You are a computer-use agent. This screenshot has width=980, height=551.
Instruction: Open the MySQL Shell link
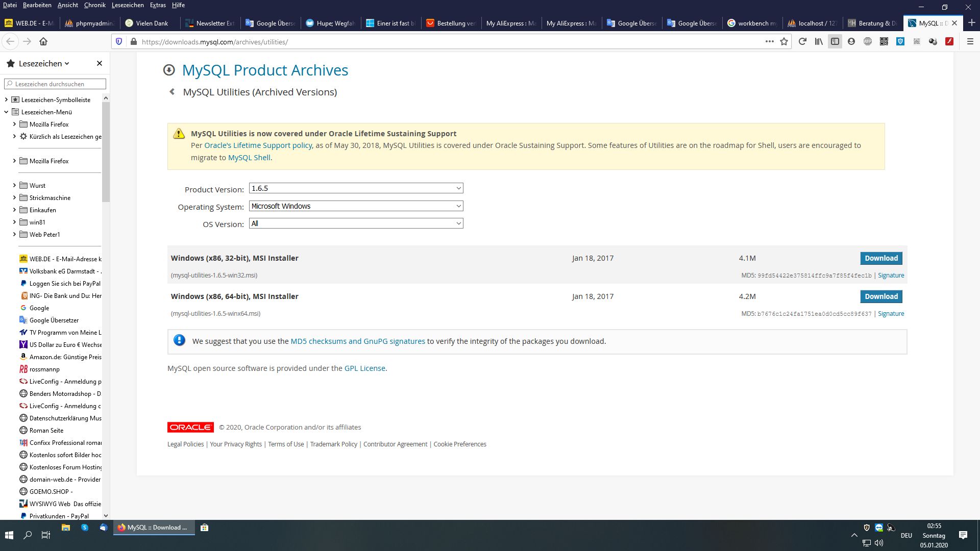tap(249, 158)
